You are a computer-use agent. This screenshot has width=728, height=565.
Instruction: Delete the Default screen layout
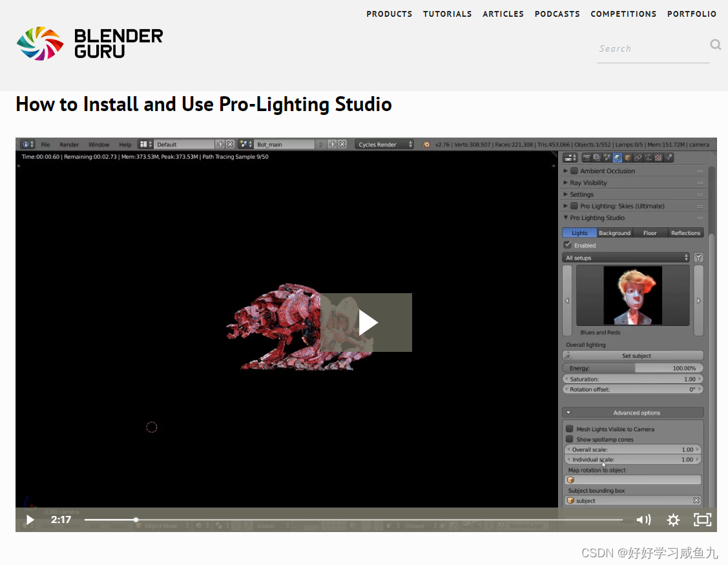(x=230, y=145)
